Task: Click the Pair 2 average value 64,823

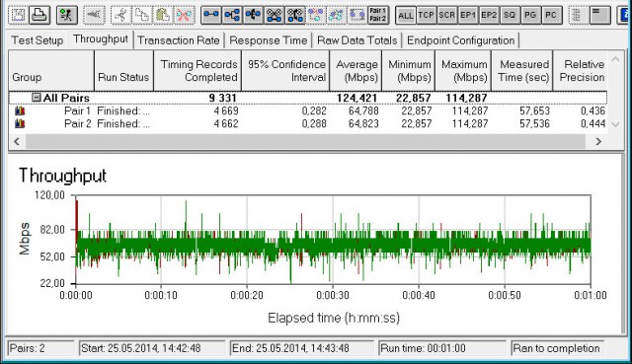Action: (363, 123)
